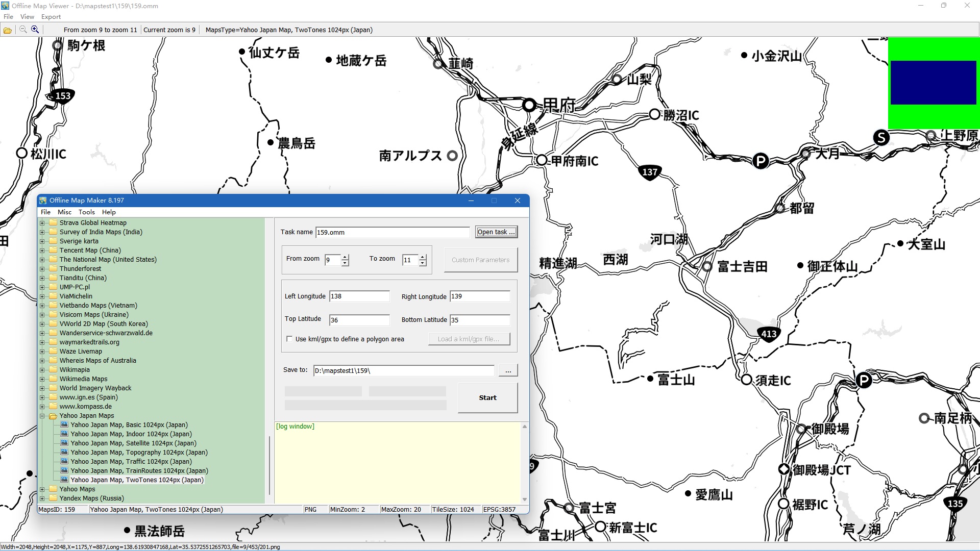Enable the kml/gpx polygon area checkbox
Screen dimensions: 980x551
tap(289, 339)
